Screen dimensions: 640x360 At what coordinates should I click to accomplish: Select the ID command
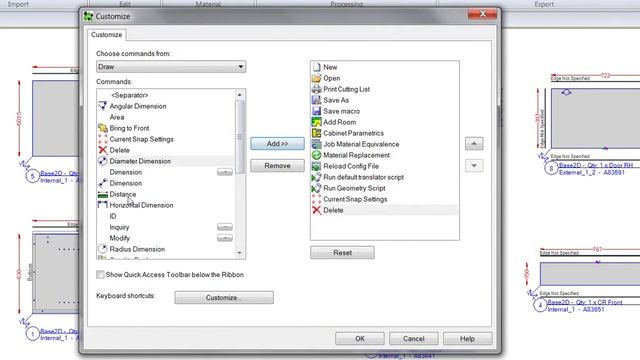[x=113, y=216]
